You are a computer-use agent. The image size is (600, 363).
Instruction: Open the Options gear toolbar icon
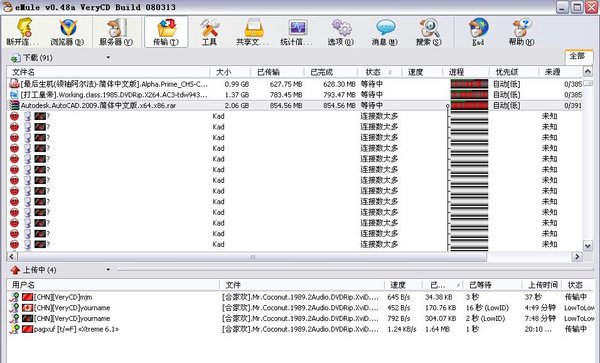click(341, 28)
